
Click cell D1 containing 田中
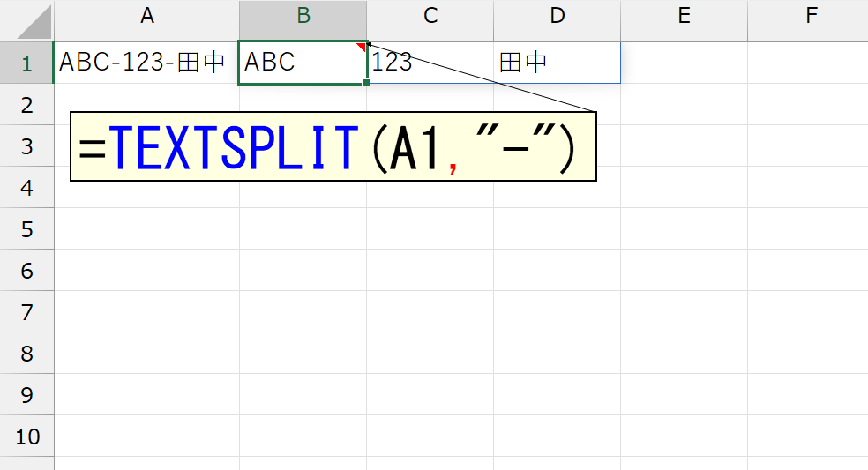[557, 63]
